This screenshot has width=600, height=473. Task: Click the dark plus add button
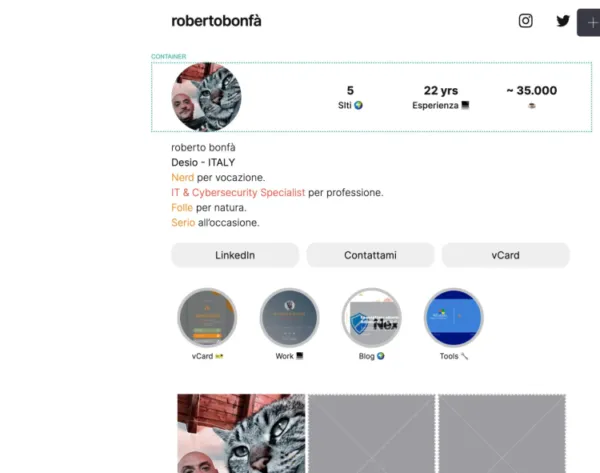point(589,23)
